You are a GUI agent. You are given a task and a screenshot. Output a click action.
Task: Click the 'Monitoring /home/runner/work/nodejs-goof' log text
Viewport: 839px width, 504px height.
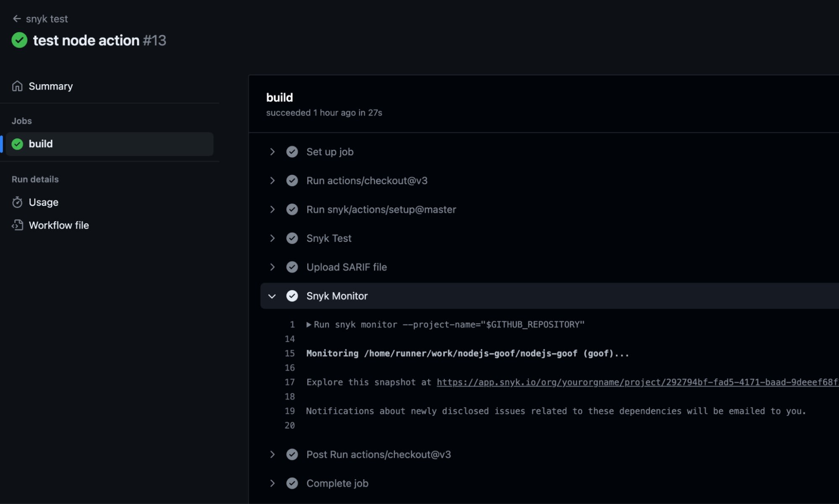point(468,353)
